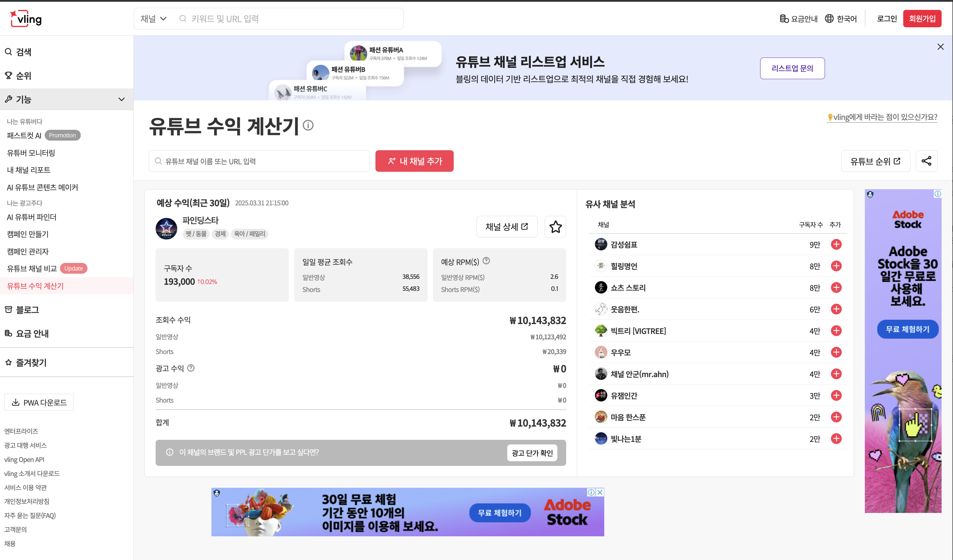953x560 pixels.
Task: Click the 유튜브 순위 button
Action: pyautogui.click(x=875, y=161)
